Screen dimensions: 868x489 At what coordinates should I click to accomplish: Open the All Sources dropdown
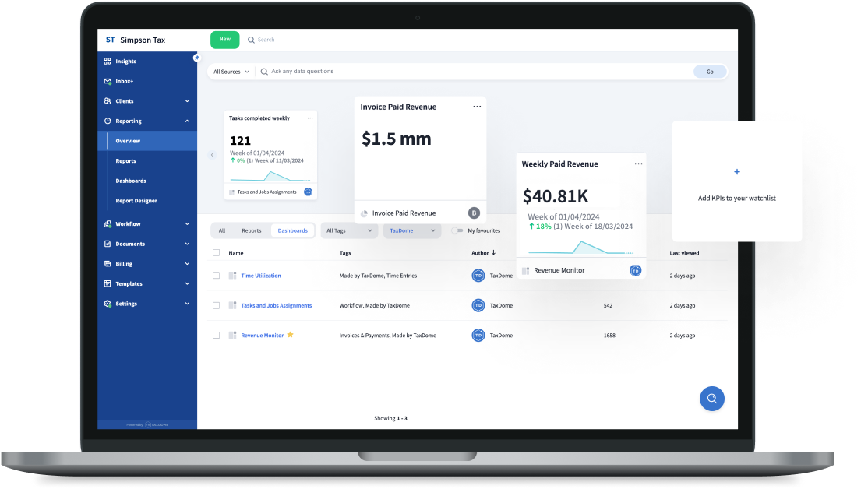click(x=231, y=72)
